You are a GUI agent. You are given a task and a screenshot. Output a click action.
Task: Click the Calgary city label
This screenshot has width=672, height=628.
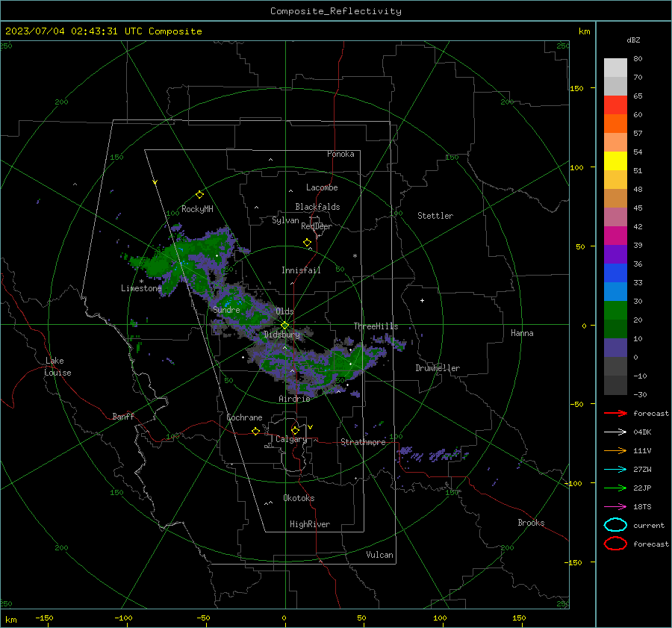pos(291,439)
